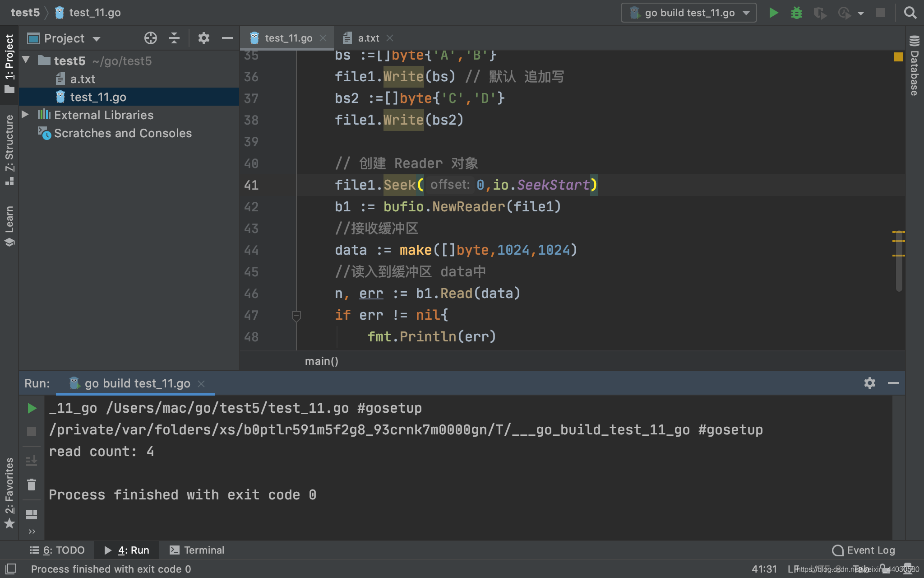Open the 6: TODO tool window
The width and height of the screenshot is (924, 578).
[57, 550]
